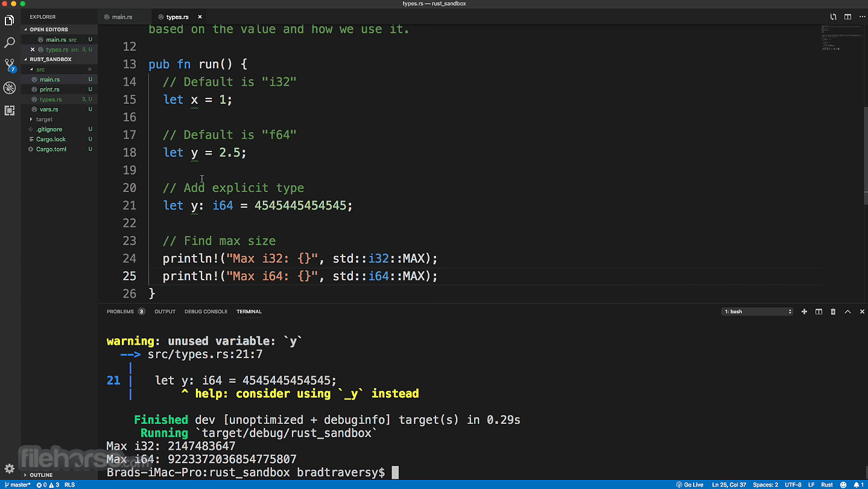Change indentation via Spaces: 2
This screenshot has width=868, height=489.
765,485
